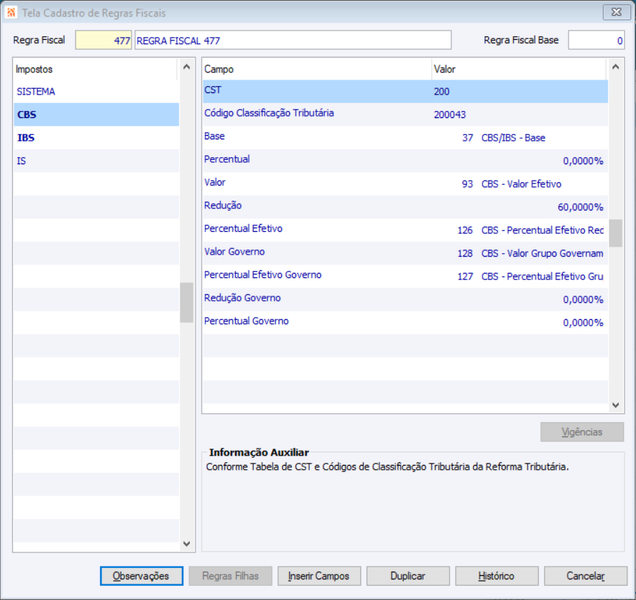This screenshot has width=636, height=600.
Task: Select the Base field row
Action: [x=405, y=138]
